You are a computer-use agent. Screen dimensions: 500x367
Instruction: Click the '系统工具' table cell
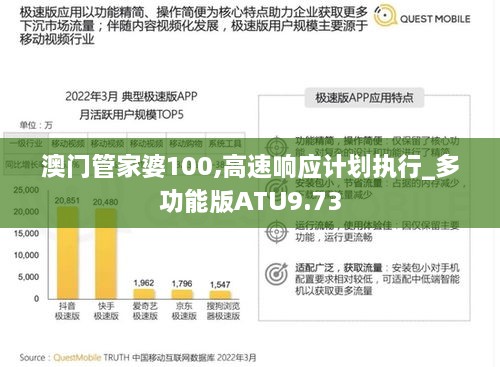point(225,144)
